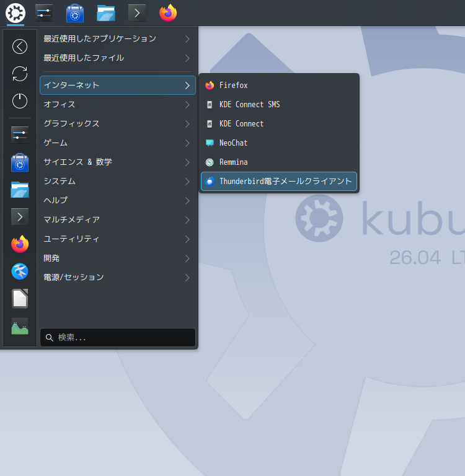Expand the オフィス category arrow
This screenshot has width=465, height=476.
pyautogui.click(x=187, y=105)
